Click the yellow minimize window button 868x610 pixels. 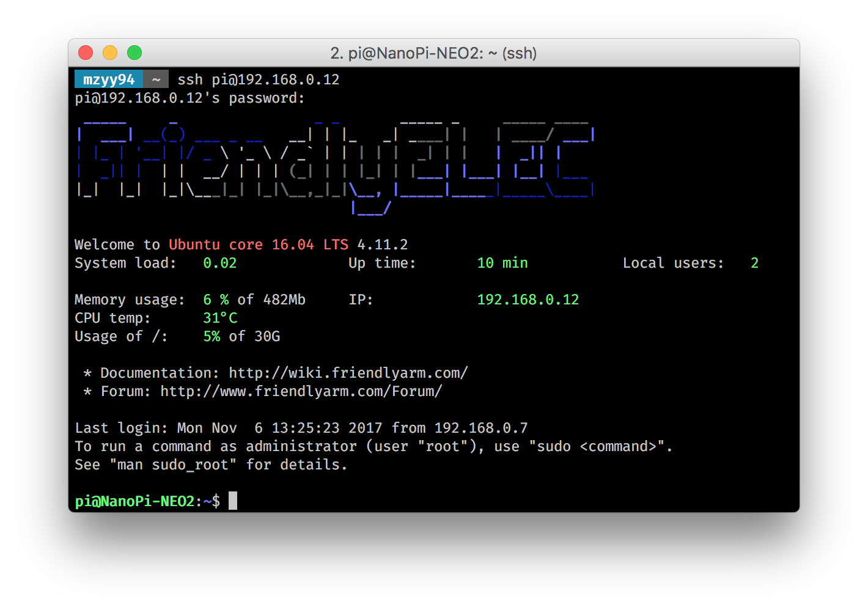pyautogui.click(x=110, y=53)
